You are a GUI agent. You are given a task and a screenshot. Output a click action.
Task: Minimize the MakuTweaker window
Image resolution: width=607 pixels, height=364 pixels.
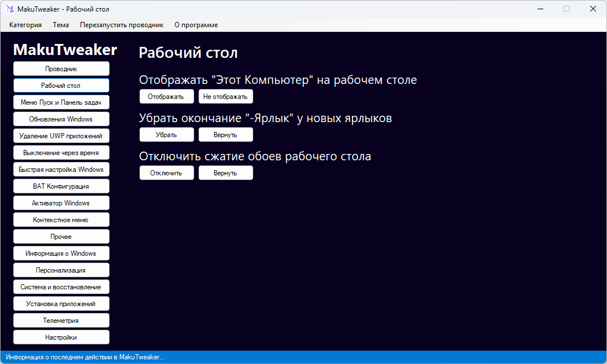click(x=540, y=9)
